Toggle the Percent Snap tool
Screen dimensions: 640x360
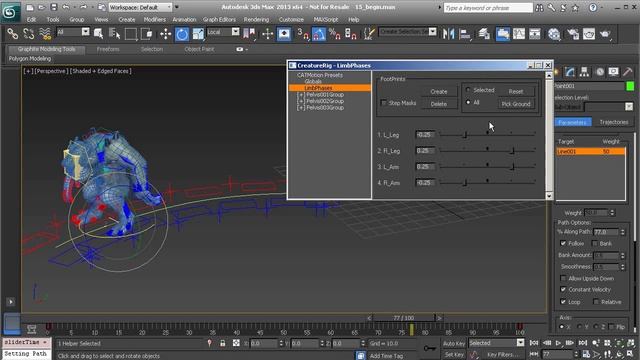coord(335,33)
